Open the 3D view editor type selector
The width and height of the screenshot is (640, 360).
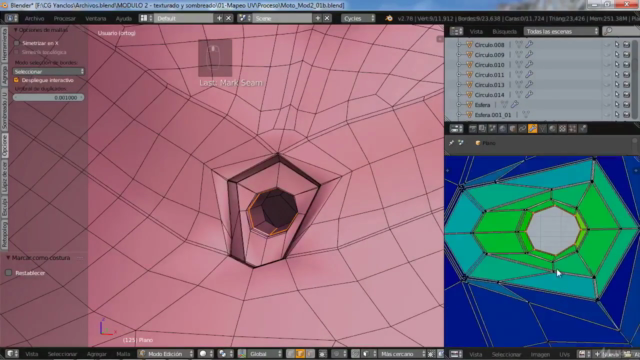tap(11, 354)
